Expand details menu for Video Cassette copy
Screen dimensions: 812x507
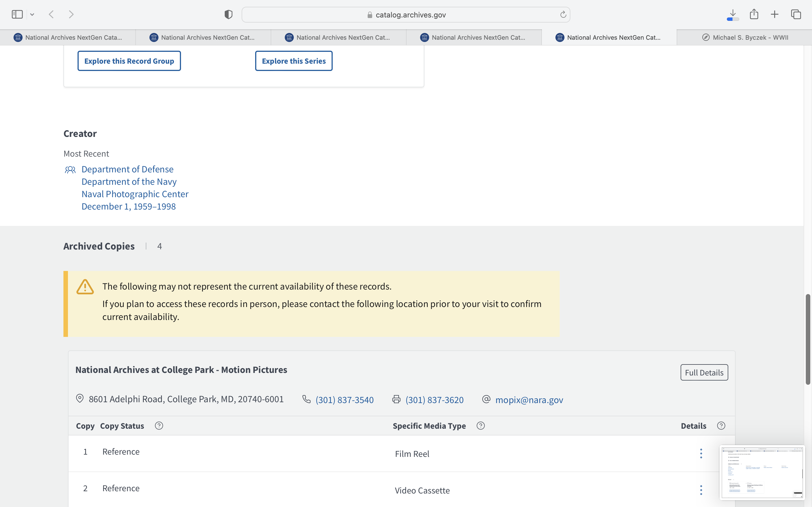(701, 490)
